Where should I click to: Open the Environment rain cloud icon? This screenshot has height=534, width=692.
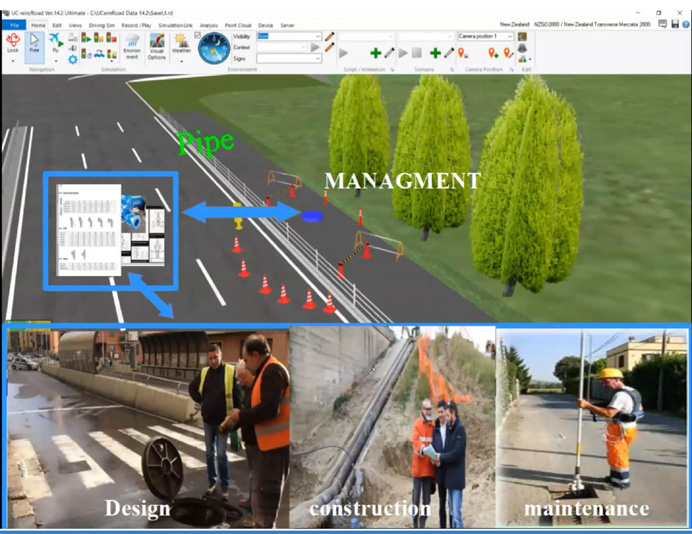(132, 41)
